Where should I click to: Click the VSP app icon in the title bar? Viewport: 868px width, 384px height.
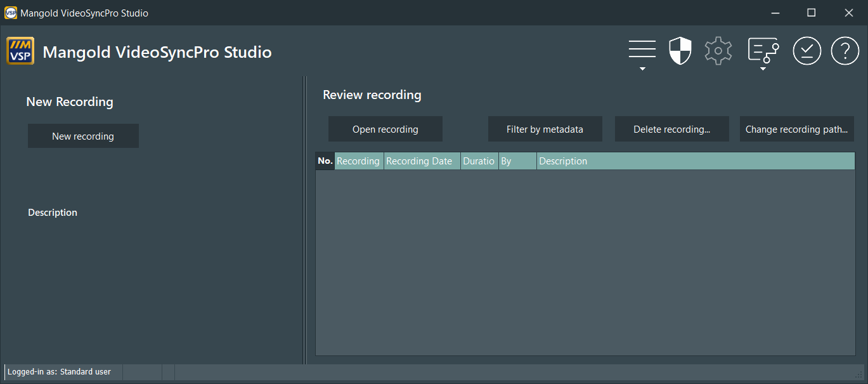pyautogui.click(x=11, y=13)
